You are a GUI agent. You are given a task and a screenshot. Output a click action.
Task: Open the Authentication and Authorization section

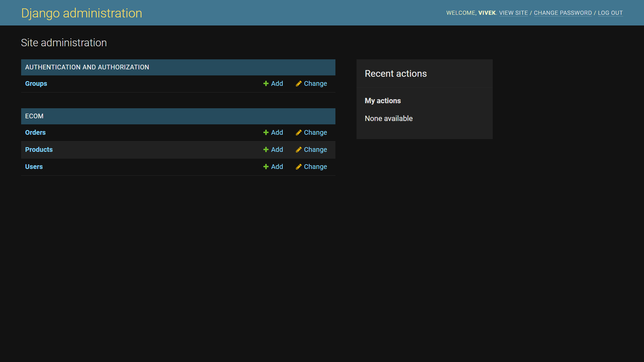87,67
